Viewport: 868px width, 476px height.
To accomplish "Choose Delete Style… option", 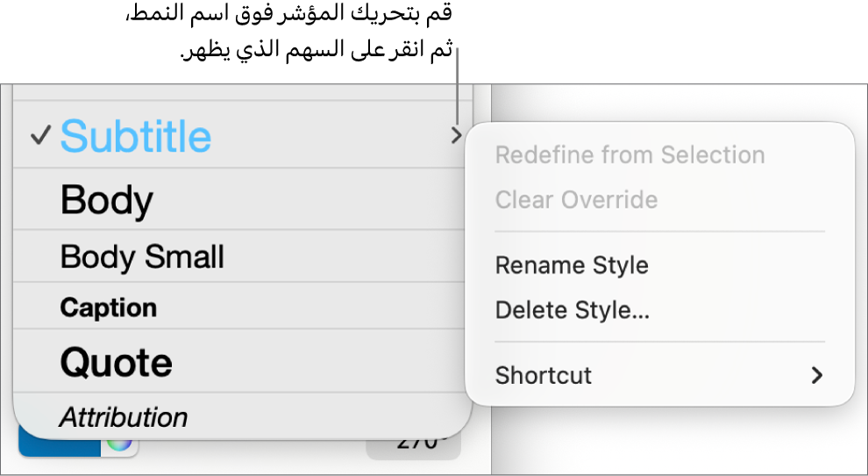I will tap(573, 309).
